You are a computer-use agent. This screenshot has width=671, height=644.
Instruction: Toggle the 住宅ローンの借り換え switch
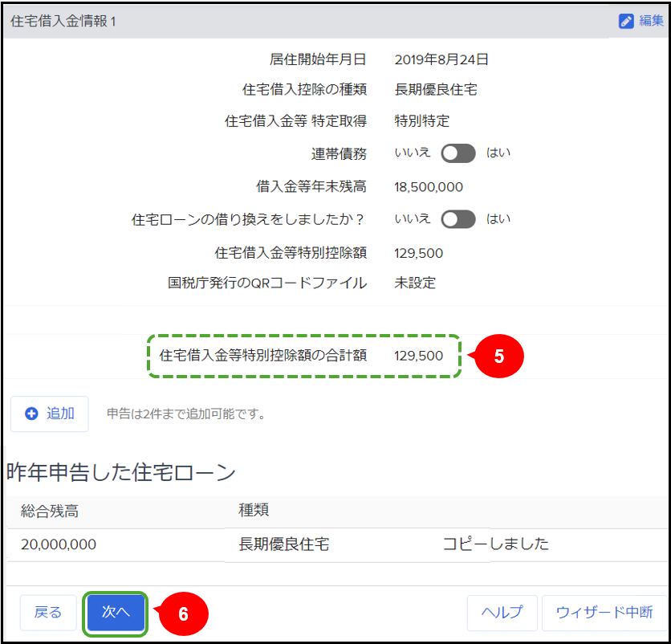[458, 219]
